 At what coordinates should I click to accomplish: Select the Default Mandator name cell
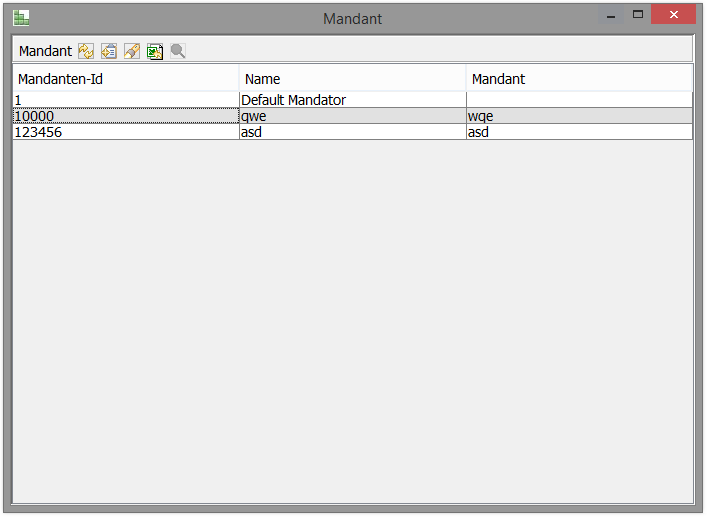tap(352, 100)
